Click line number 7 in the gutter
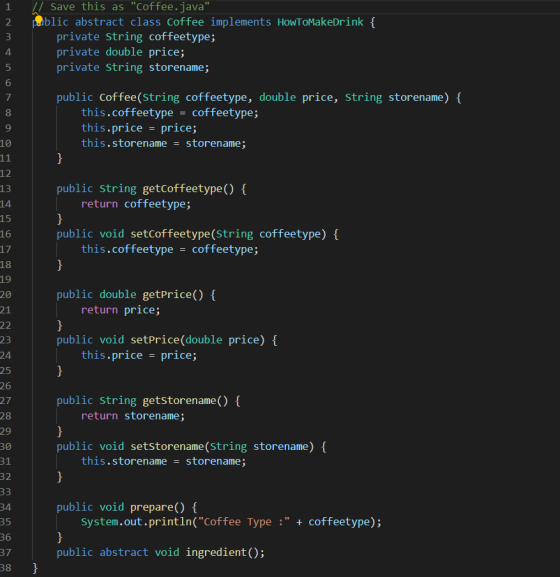This screenshot has width=560, height=577. [8, 98]
